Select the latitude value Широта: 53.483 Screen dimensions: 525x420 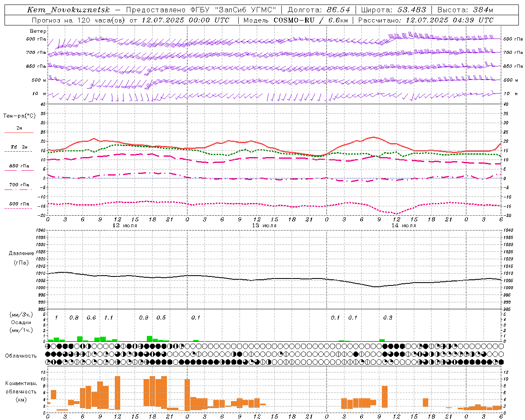pyautogui.click(x=393, y=10)
